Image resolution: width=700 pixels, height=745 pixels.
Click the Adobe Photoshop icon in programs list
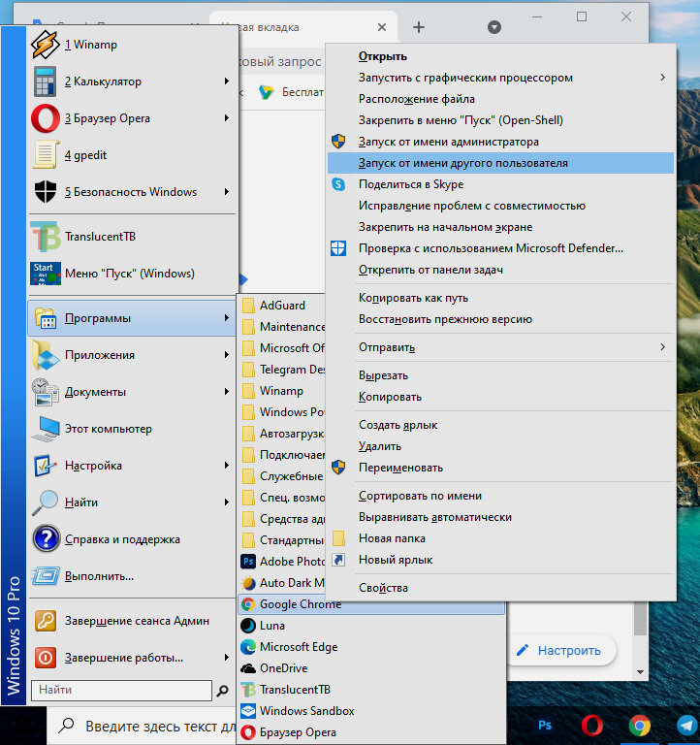click(248, 562)
